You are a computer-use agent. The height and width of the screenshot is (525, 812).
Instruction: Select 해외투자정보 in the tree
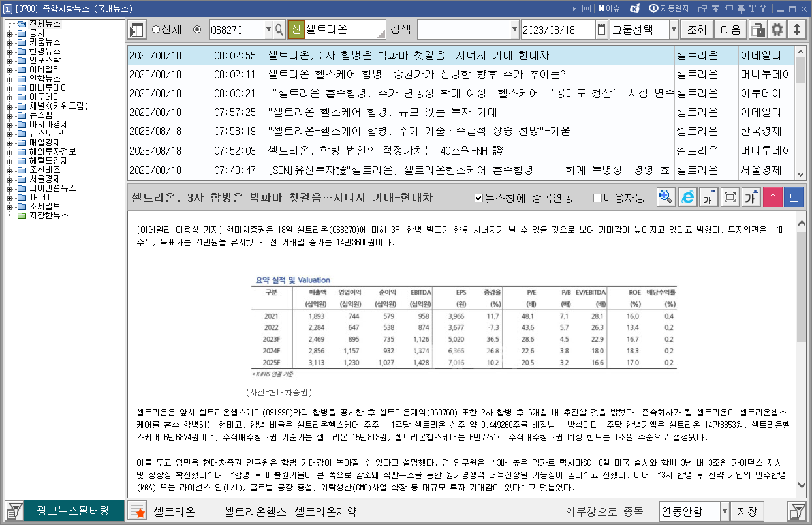tap(53, 151)
